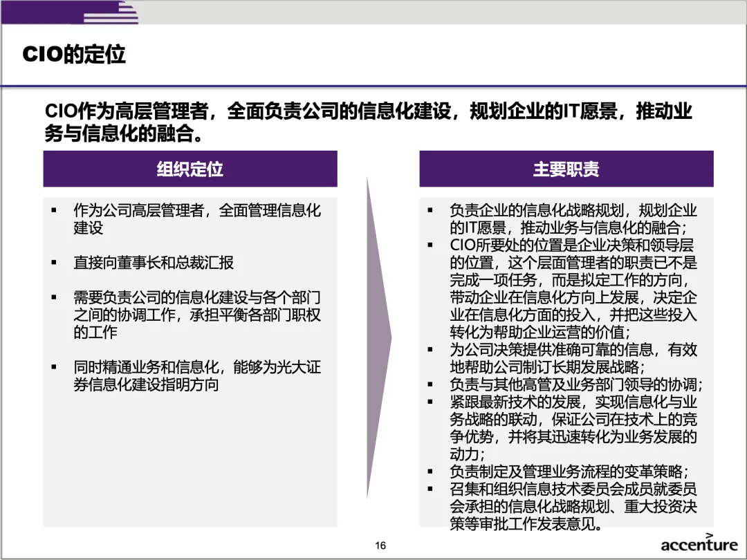This screenshot has height=560, width=747.
Task: Click the gray arrow between the two panels
Action: pos(379,338)
